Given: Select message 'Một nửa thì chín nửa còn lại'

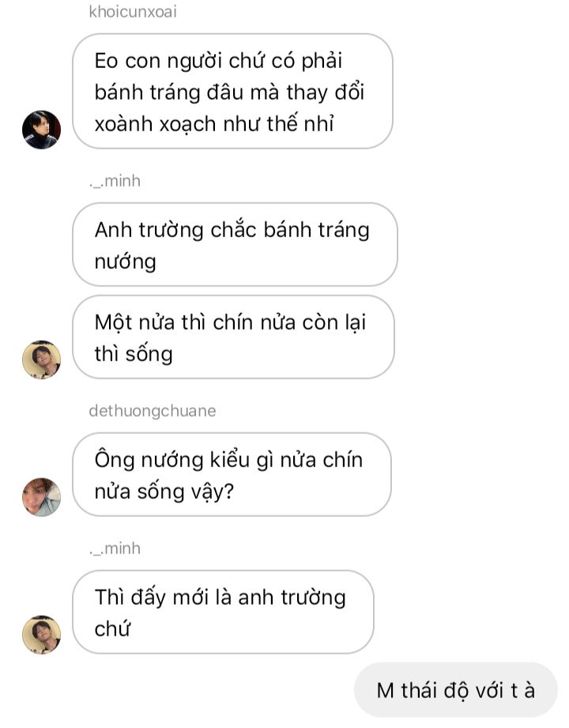Looking at the screenshot, I should tap(233, 337).
